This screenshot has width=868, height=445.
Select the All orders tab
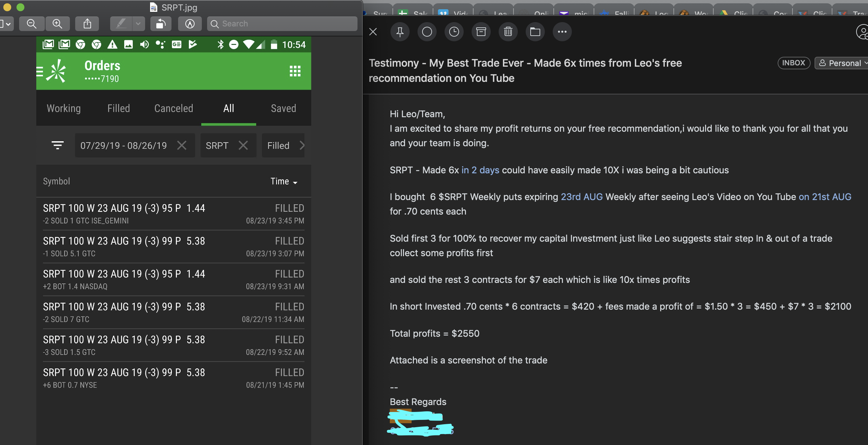pyautogui.click(x=229, y=108)
